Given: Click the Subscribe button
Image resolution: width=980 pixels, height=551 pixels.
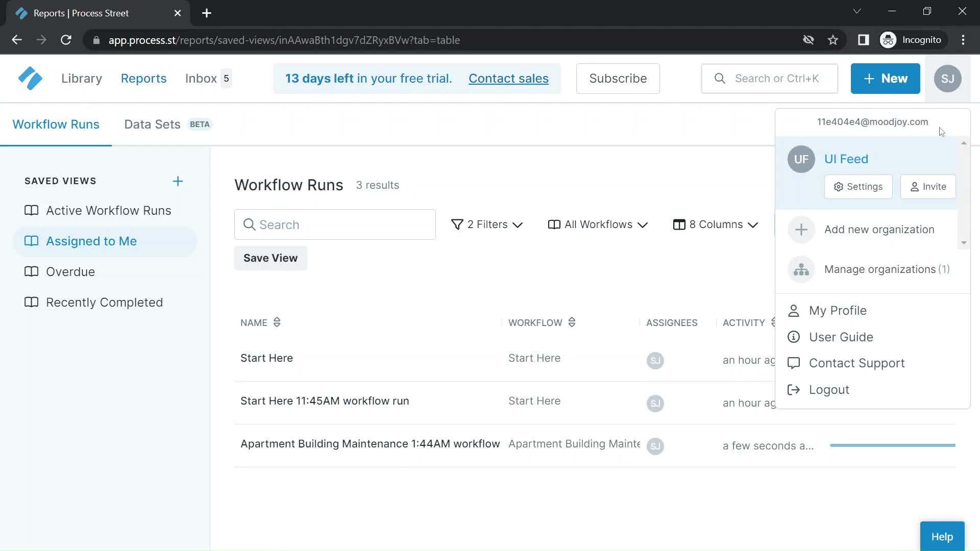Looking at the screenshot, I should [x=618, y=78].
